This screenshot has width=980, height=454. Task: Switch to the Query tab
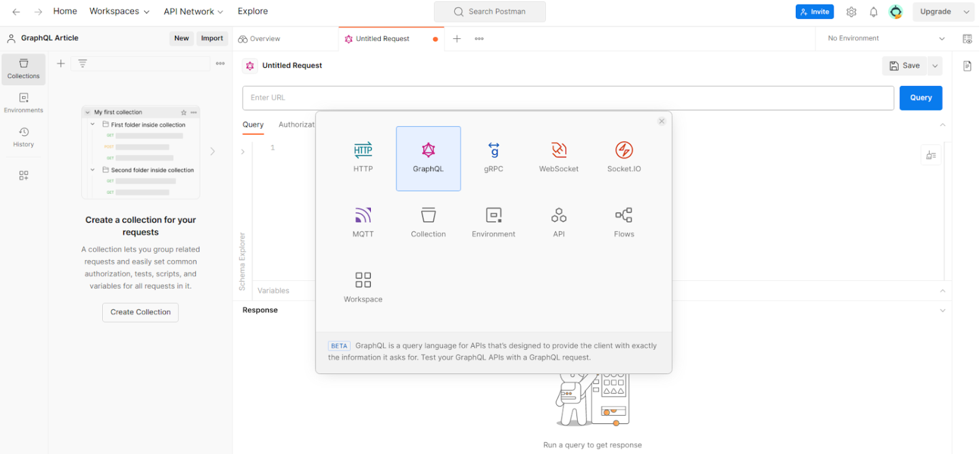(253, 124)
